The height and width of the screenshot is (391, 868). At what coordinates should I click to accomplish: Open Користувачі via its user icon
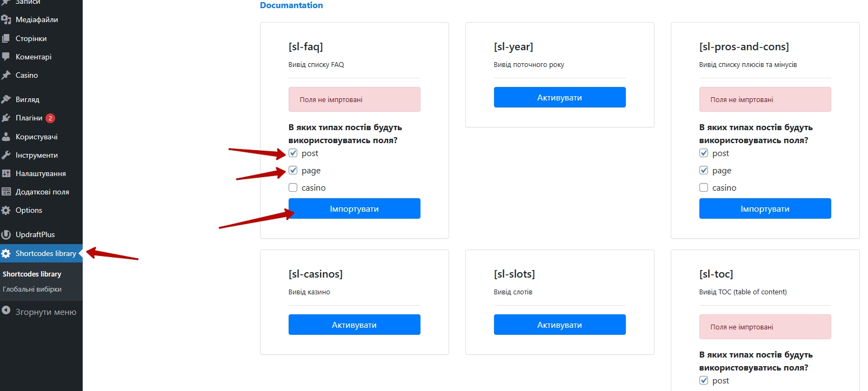(6, 137)
